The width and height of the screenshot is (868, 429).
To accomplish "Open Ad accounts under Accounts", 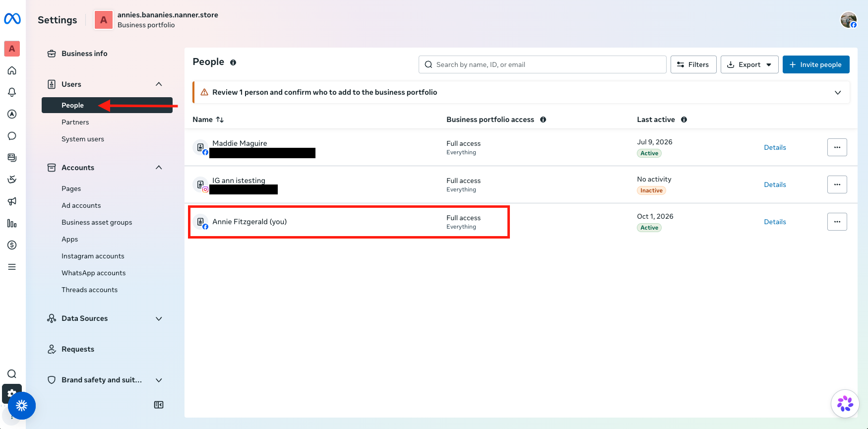I will tap(81, 205).
